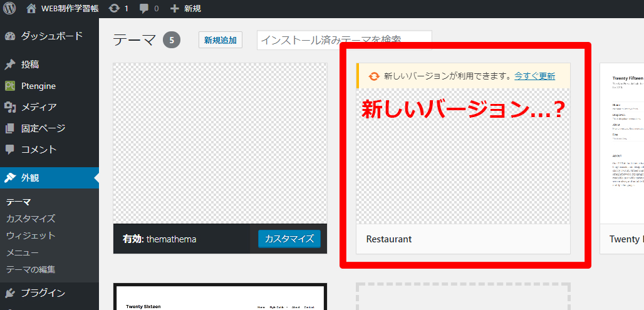Image resolution: width=644 pixels, height=310 pixels.
Task: Open テーマの編集 submenu item
Action: pyautogui.click(x=31, y=269)
